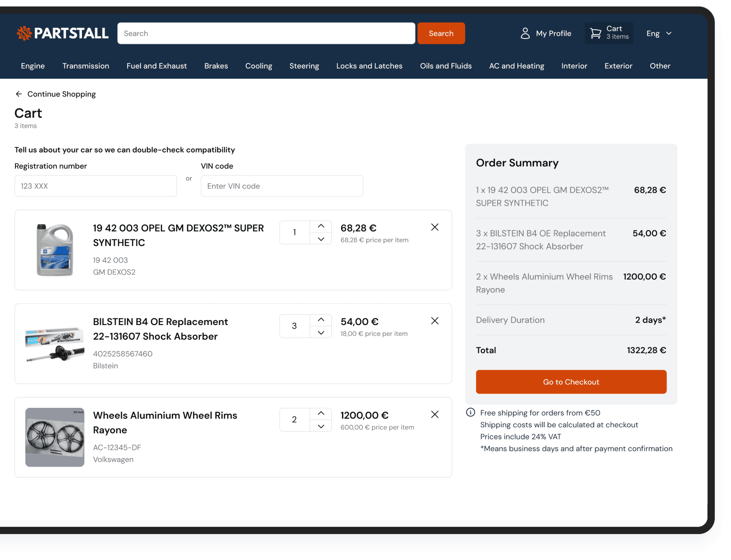731x560 pixels.
Task: Click the 600,00 € price per item text
Action: tap(377, 427)
